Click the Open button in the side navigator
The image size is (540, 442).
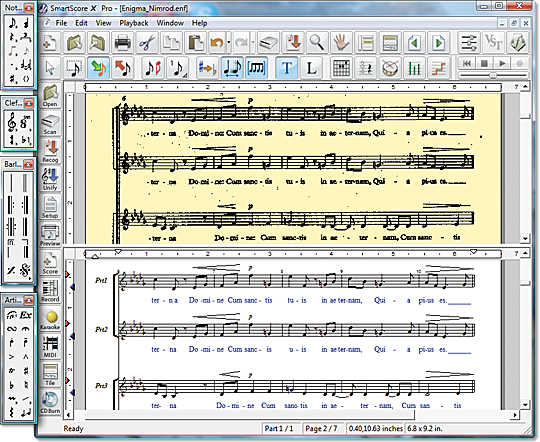click(x=50, y=96)
